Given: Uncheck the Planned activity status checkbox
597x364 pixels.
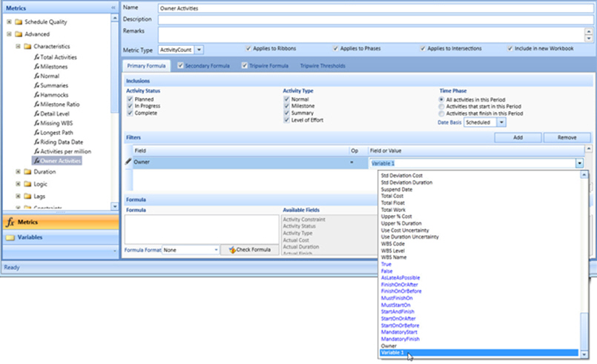Looking at the screenshot, I should [x=131, y=99].
